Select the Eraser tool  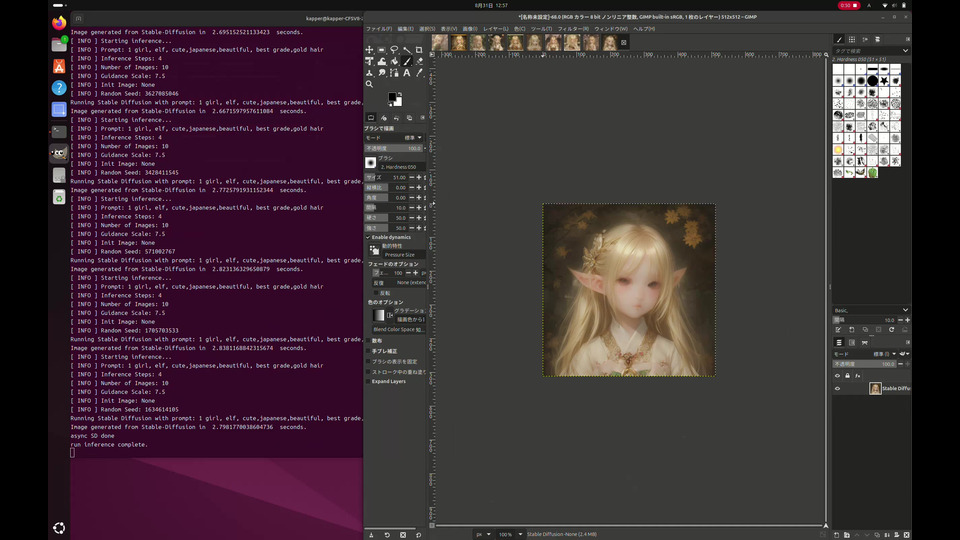(418, 61)
